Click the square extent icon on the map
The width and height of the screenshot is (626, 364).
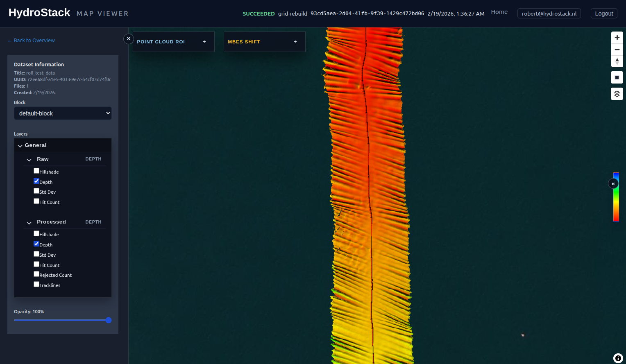[617, 77]
